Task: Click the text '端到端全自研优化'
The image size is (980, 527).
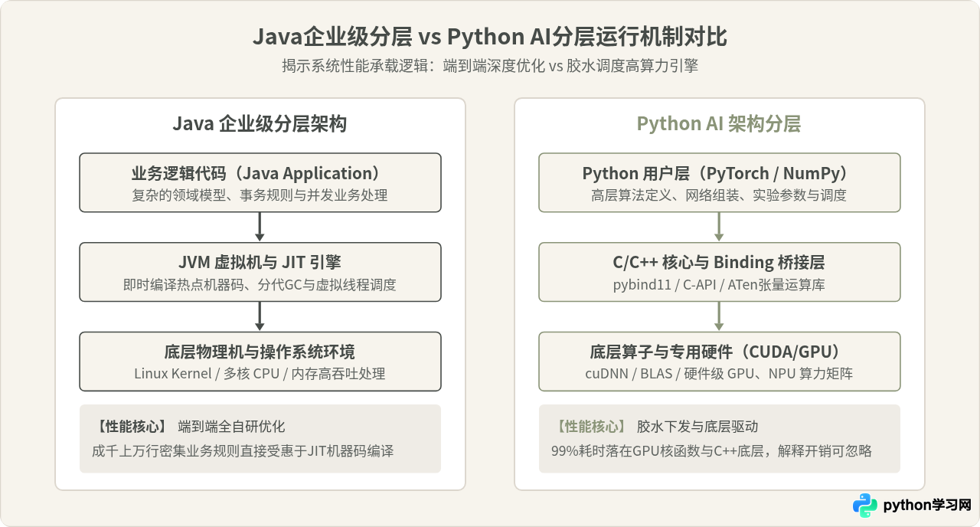Action: tap(232, 427)
